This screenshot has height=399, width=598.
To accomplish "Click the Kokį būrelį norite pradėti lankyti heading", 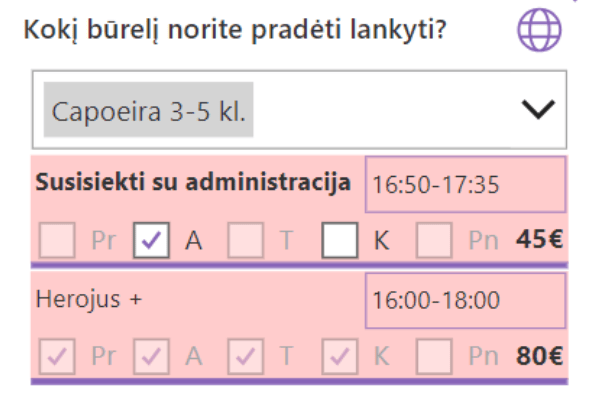I will [235, 30].
